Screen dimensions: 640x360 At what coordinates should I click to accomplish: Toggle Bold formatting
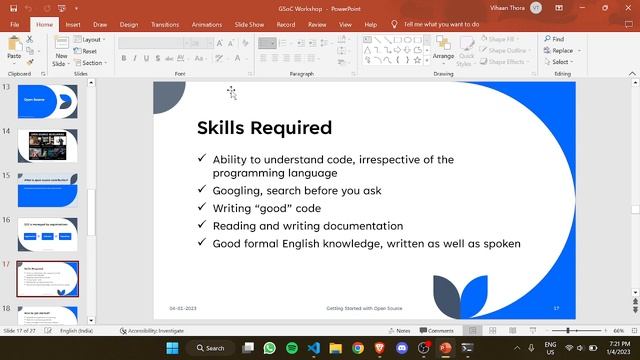click(x=124, y=58)
